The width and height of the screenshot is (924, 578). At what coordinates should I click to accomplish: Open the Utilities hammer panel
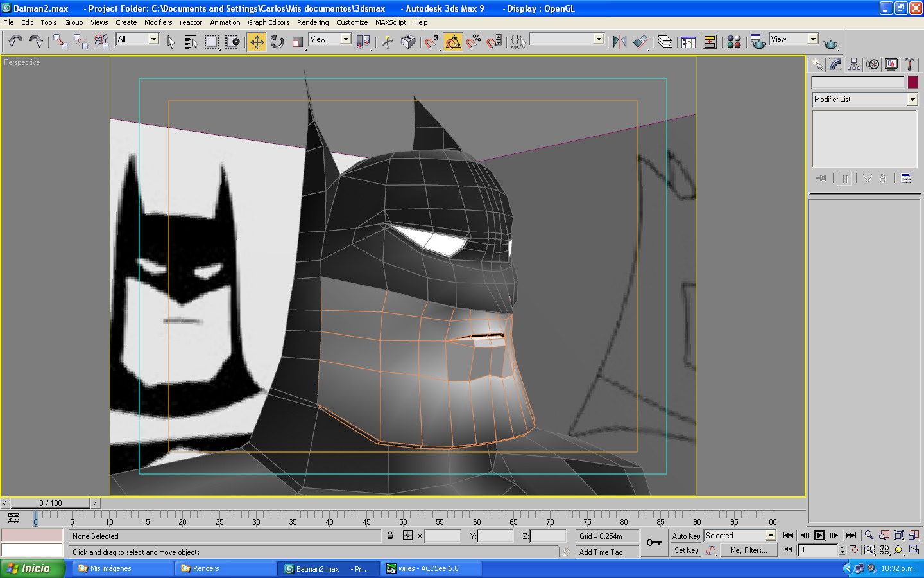click(909, 64)
